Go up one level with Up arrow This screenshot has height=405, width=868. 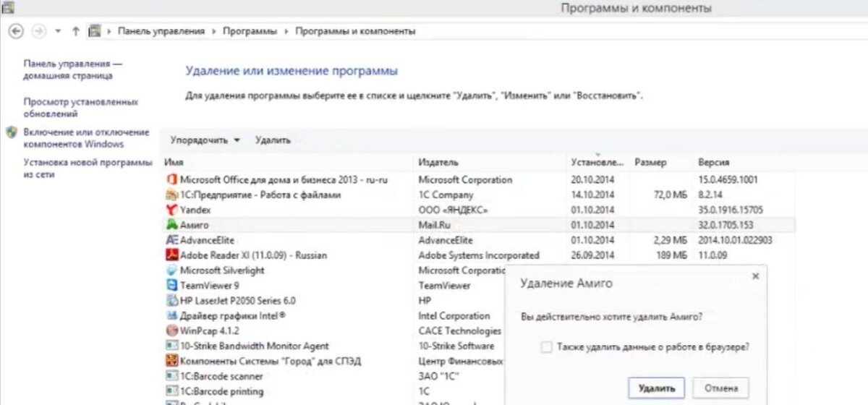(76, 31)
